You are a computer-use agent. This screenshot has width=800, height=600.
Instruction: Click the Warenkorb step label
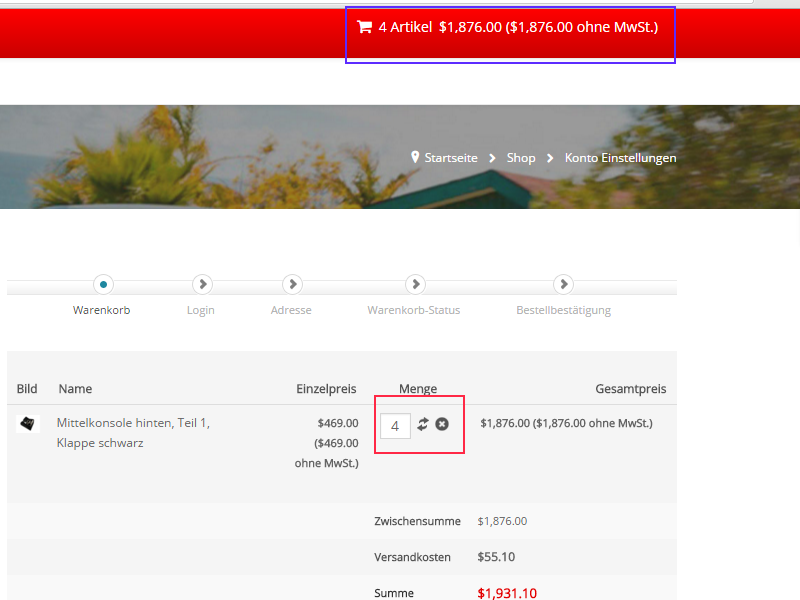click(102, 310)
